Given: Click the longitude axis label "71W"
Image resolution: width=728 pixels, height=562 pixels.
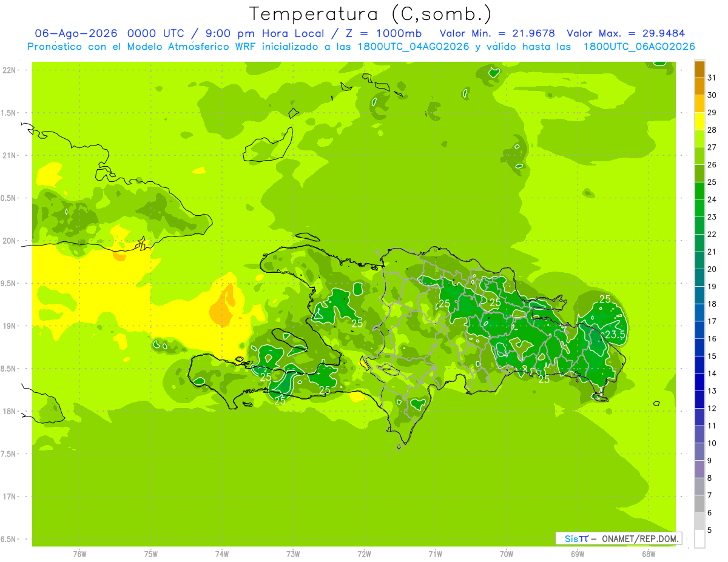Looking at the screenshot, I should [x=435, y=554].
